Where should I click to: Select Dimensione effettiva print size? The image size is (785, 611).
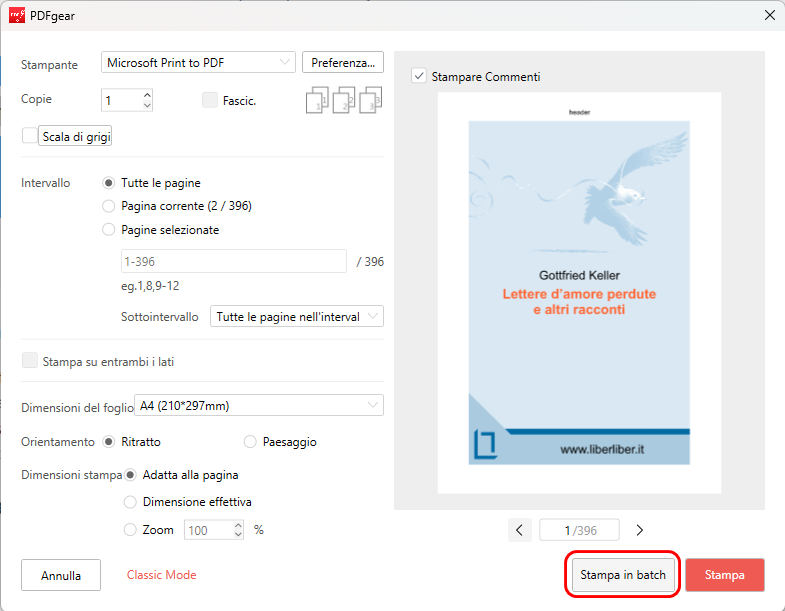[x=130, y=502]
